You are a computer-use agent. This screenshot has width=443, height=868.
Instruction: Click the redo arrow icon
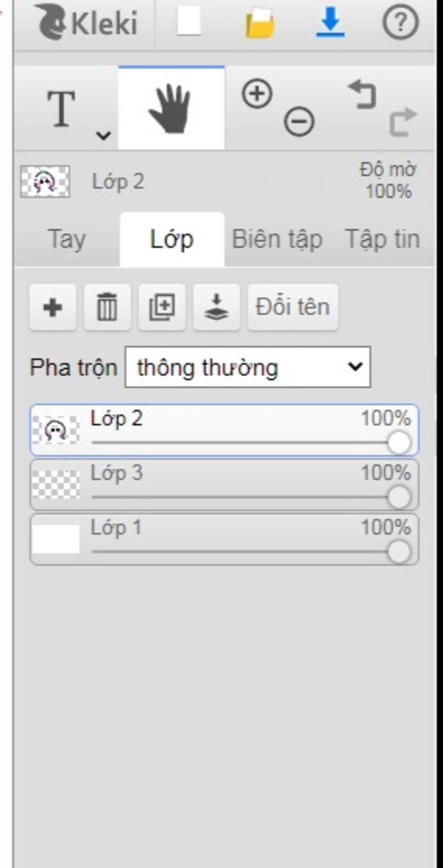(403, 123)
